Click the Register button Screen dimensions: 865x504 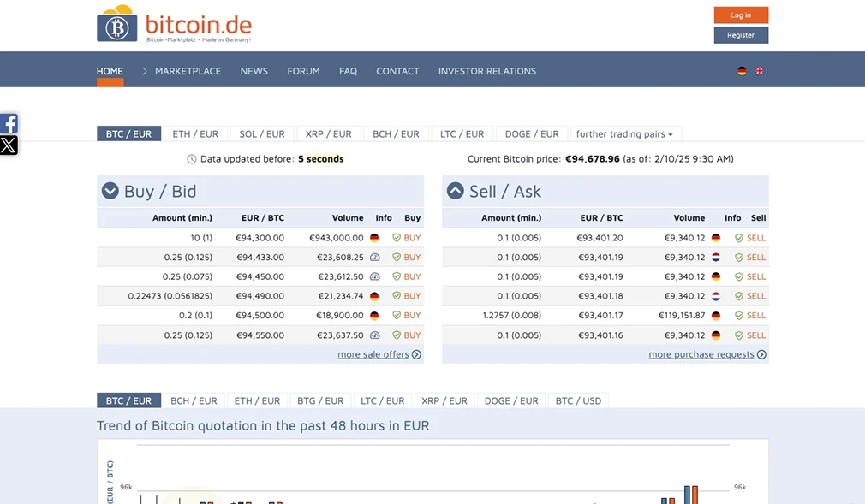tap(740, 35)
